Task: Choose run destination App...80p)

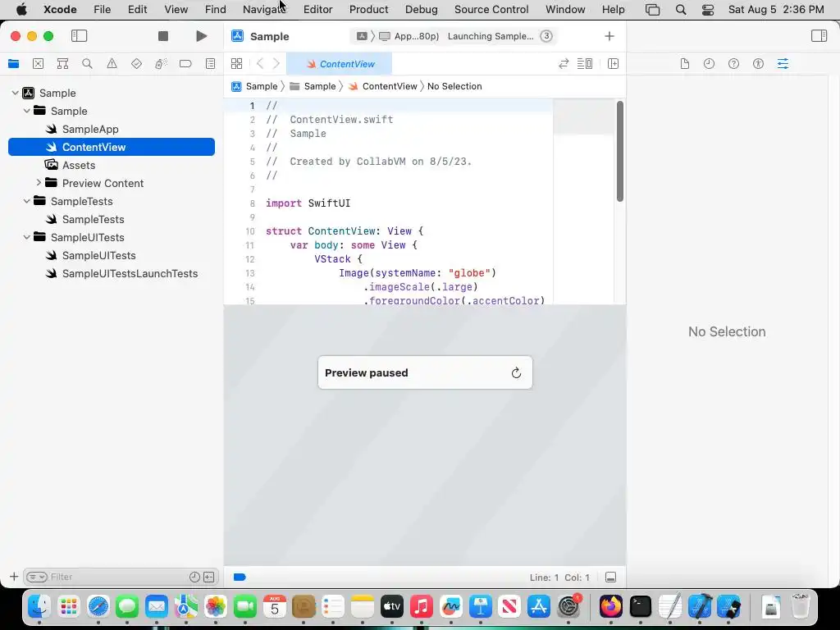Action: click(x=409, y=36)
